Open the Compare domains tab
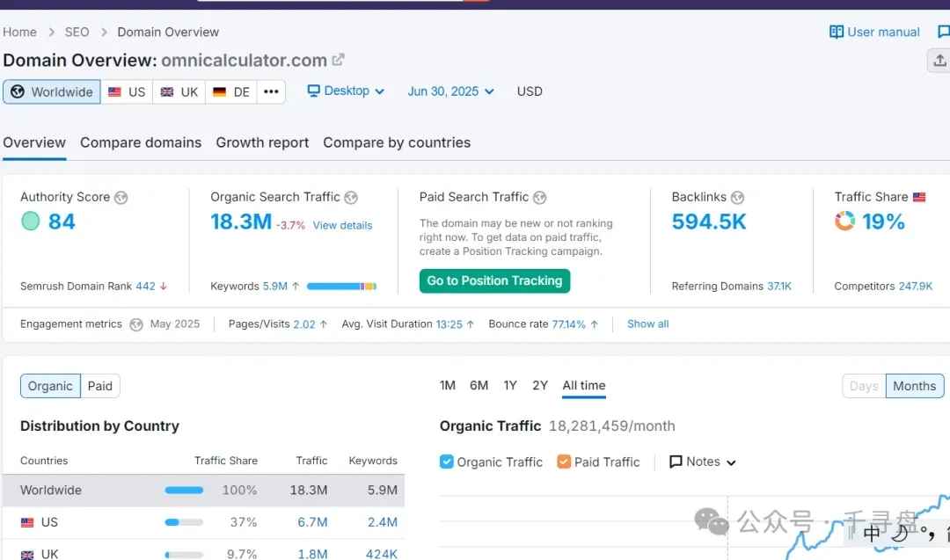This screenshot has height=560, width=950. click(141, 143)
